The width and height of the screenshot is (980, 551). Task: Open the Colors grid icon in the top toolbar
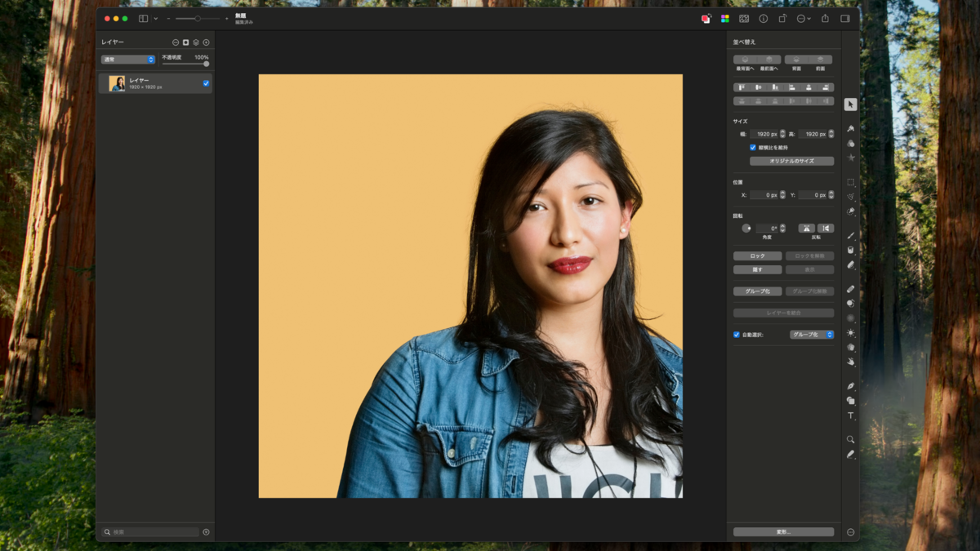pos(724,18)
